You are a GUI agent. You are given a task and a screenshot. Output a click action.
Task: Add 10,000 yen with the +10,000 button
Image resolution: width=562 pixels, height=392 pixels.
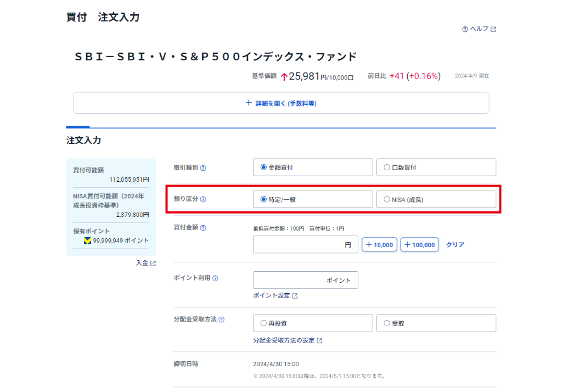(x=380, y=245)
